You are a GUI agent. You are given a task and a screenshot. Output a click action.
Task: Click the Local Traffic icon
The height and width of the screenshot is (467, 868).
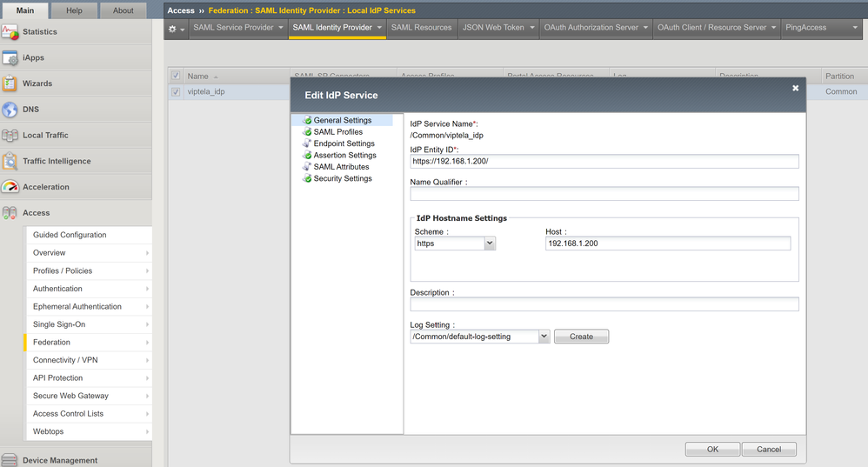10,136
